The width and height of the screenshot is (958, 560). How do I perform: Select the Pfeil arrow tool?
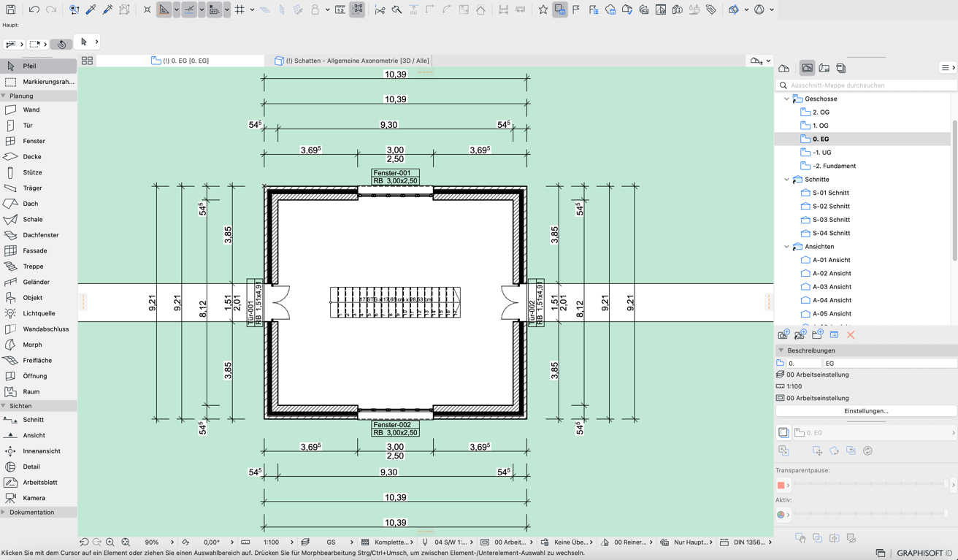point(38,66)
